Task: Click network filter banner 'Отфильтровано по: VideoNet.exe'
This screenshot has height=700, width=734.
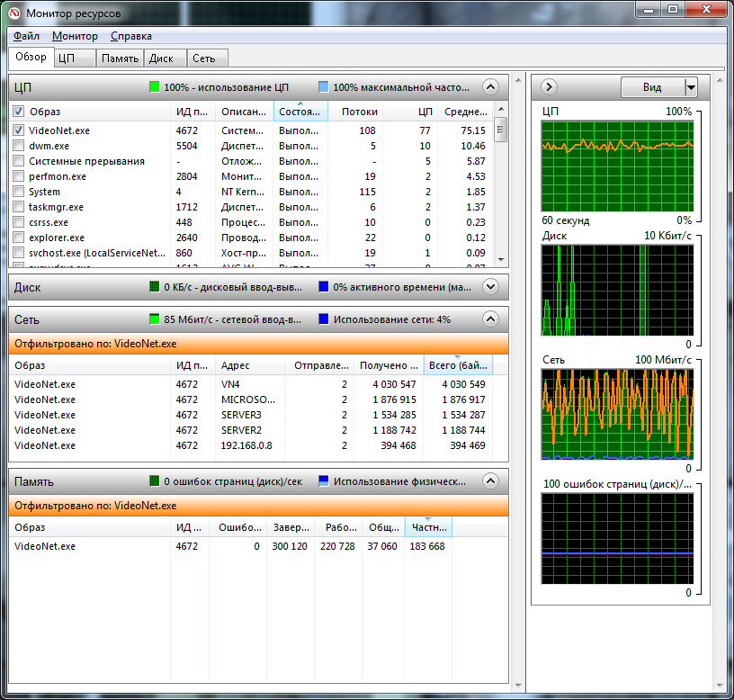Action: click(258, 344)
